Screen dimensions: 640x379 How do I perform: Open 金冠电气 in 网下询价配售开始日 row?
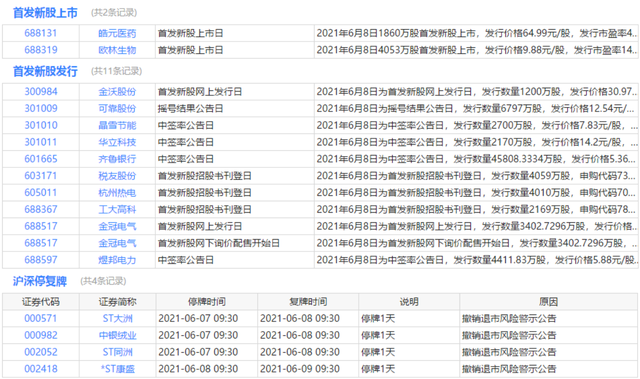[117, 243]
